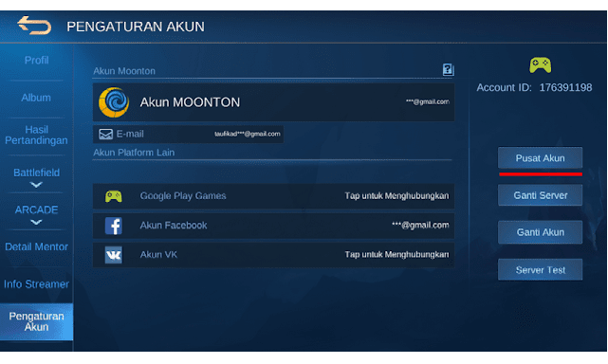Screen dimensions: 608x364
Task: Tap the Akun MOONTON row
Action: point(273,102)
